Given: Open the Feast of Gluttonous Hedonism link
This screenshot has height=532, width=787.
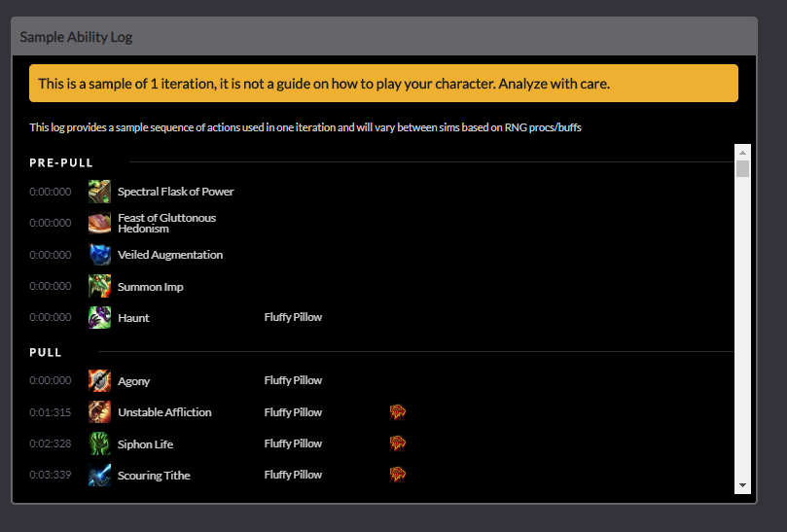Looking at the screenshot, I should click(166, 223).
